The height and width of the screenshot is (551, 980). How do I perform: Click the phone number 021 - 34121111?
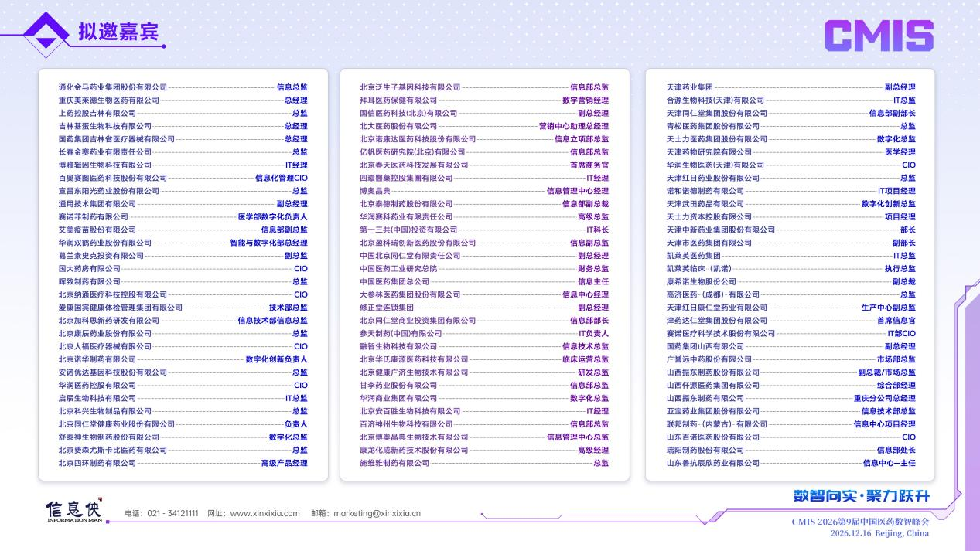coord(172,513)
